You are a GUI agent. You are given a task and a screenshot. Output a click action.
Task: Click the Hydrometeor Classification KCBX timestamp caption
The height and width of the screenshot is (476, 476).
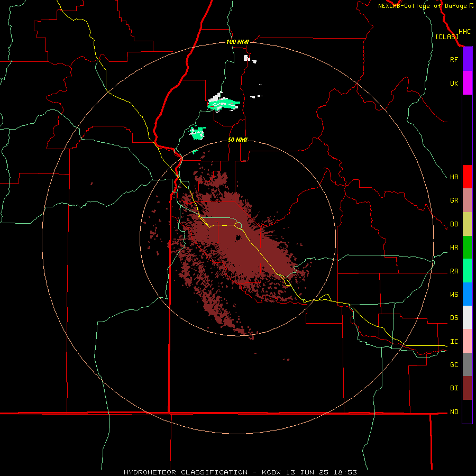click(240, 472)
